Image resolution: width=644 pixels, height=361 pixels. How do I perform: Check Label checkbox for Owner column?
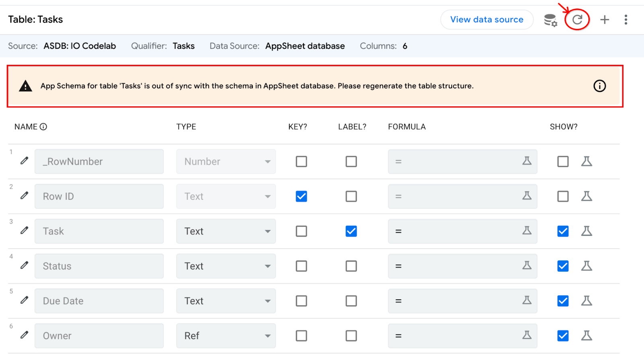point(351,336)
